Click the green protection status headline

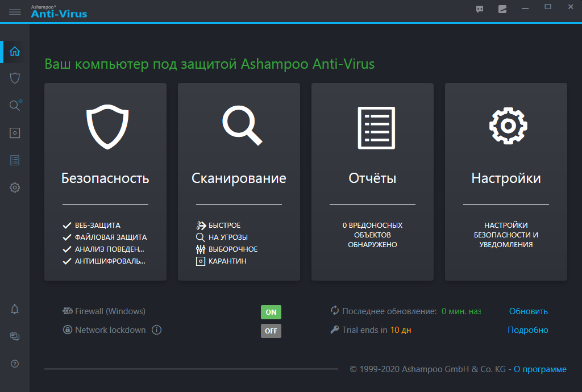[210, 64]
